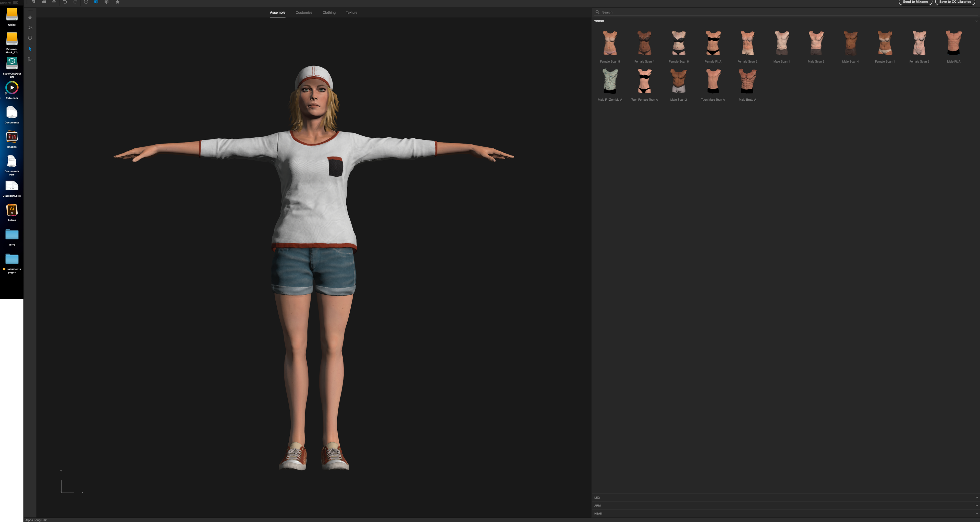Click the Send to Mixamo button
The height and width of the screenshot is (522, 980).
pyautogui.click(x=915, y=2)
